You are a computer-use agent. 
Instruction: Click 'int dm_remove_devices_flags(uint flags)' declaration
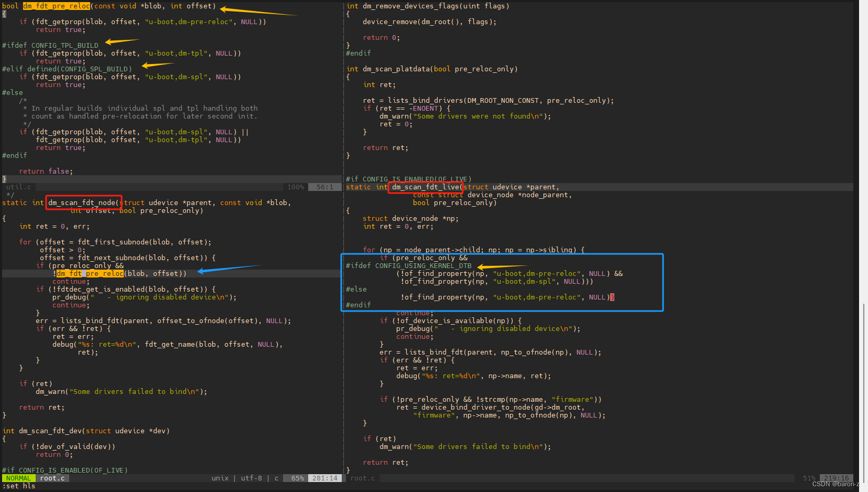(x=428, y=6)
